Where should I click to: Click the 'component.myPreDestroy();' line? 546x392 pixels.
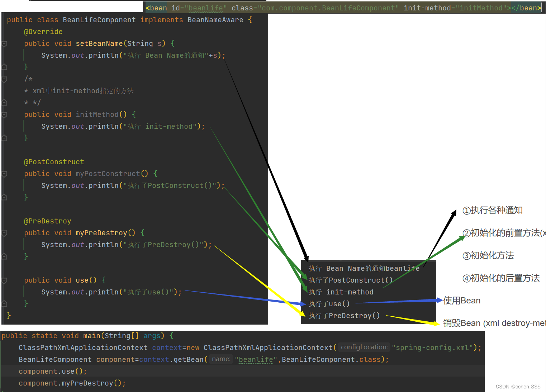click(x=72, y=383)
